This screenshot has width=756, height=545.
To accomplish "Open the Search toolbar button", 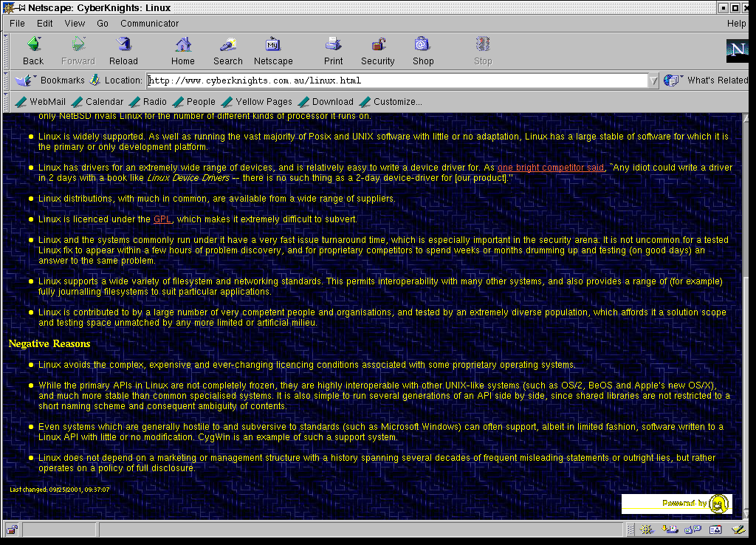I will pos(227,51).
